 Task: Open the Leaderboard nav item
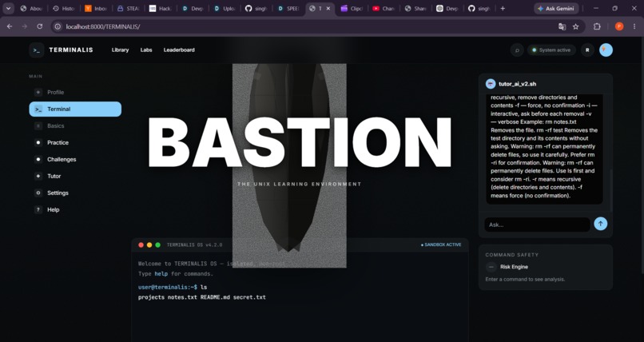click(179, 50)
